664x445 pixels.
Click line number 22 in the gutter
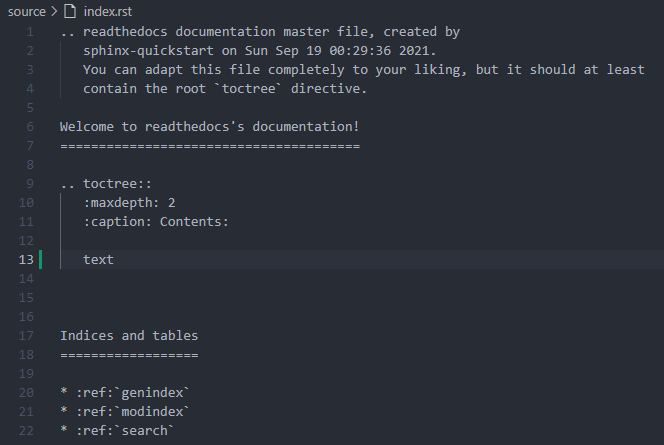(x=26, y=431)
